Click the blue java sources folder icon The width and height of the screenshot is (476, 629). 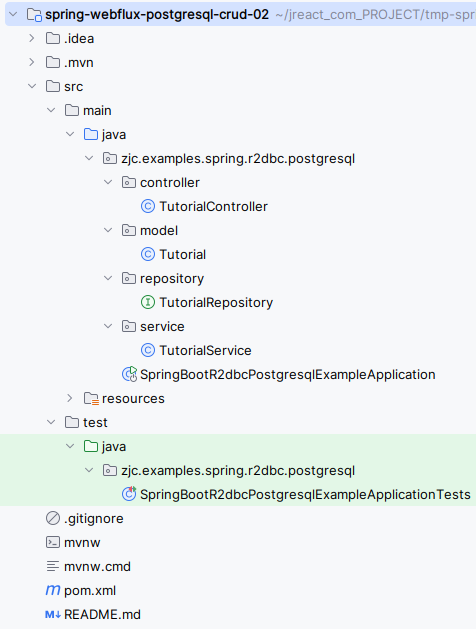[x=91, y=134]
